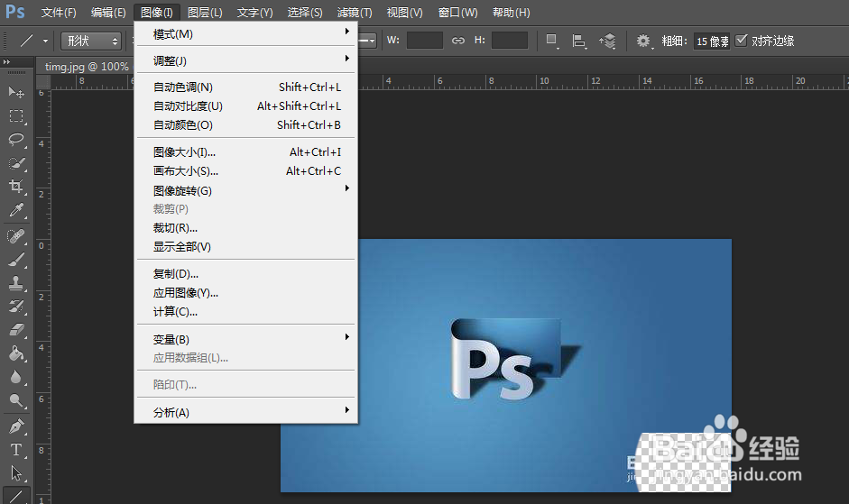Image resolution: width=849 pixels, height=504 pixels.
Task: Expand the 分析(A) submenu
Action: tap(245, 413)
